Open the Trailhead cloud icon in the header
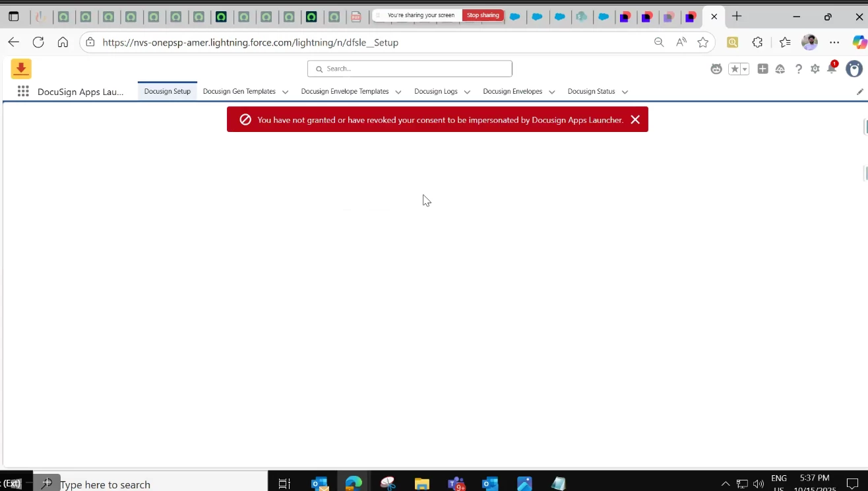 [x=780, y=69]
